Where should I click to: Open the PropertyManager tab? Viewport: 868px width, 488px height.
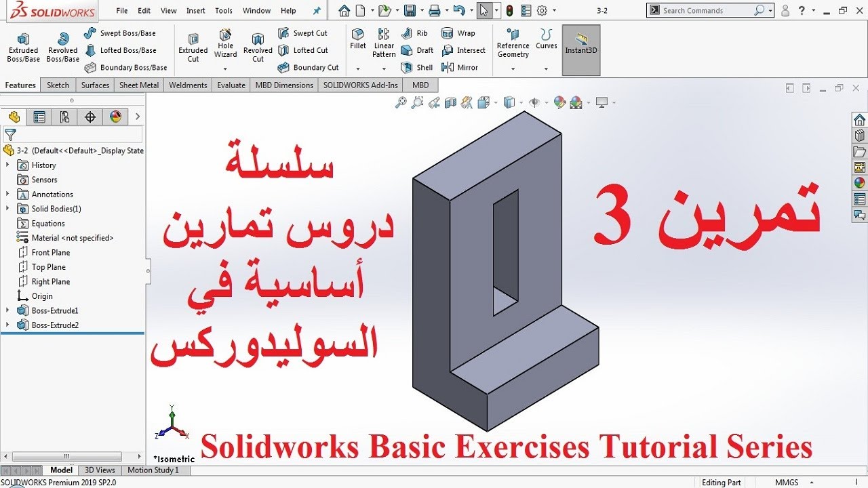click(39, 117)
